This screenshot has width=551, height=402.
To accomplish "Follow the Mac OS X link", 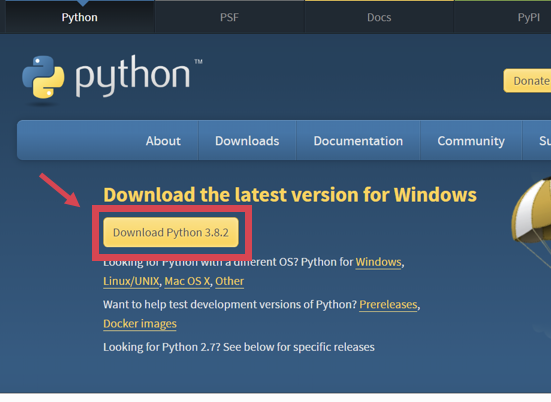I will pos(187,281).
